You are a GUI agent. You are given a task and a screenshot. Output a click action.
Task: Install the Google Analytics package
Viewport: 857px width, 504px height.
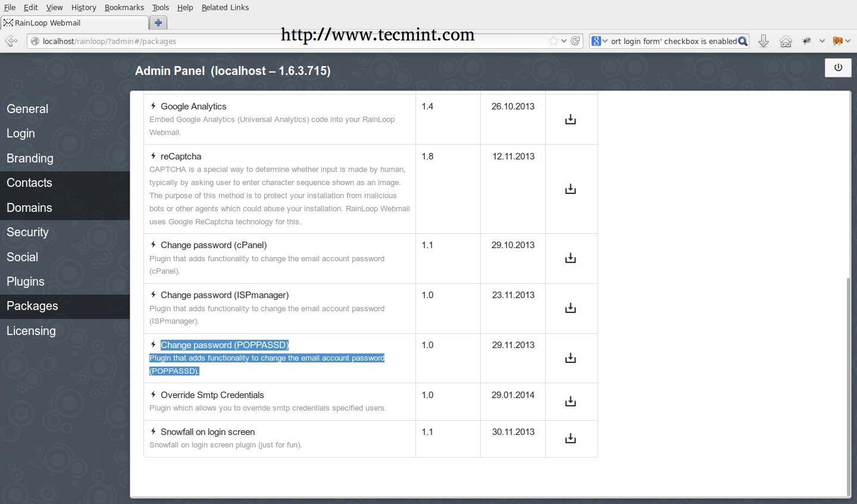(570, 120)
